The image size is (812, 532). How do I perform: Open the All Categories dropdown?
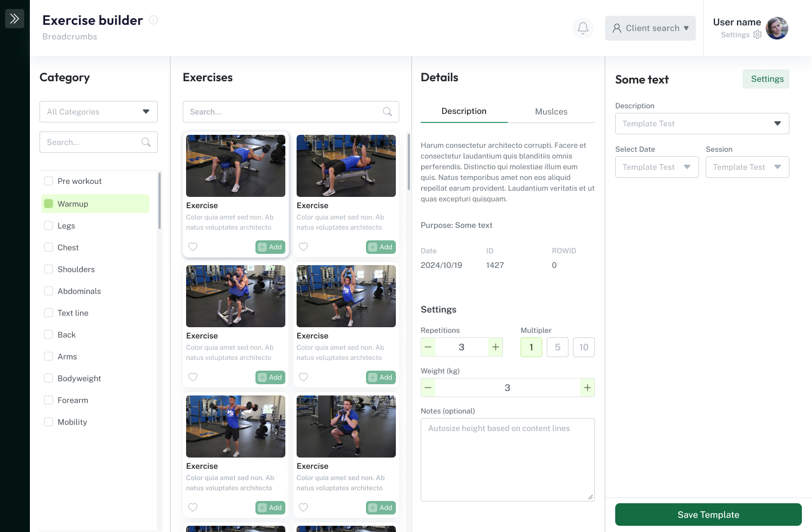pos(99,112)
